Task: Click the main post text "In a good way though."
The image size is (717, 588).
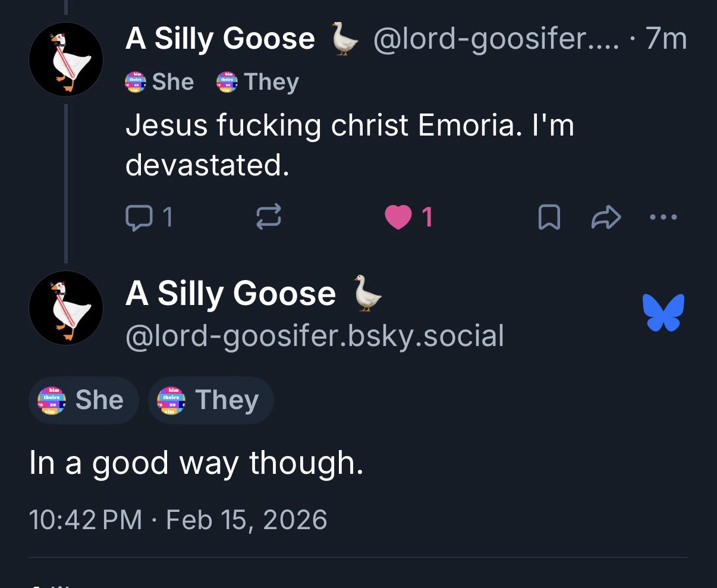Action: coord(196,463)
